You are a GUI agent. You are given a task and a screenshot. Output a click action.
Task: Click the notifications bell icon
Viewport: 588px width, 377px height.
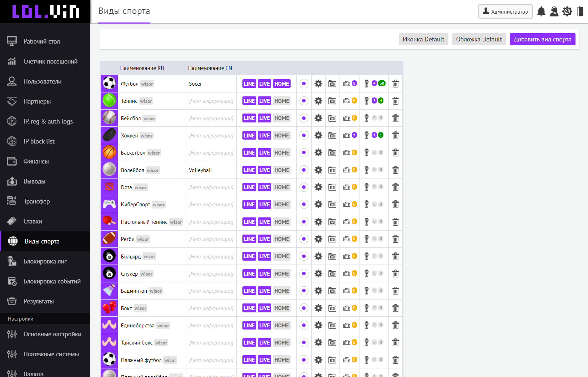pos(541,11)
